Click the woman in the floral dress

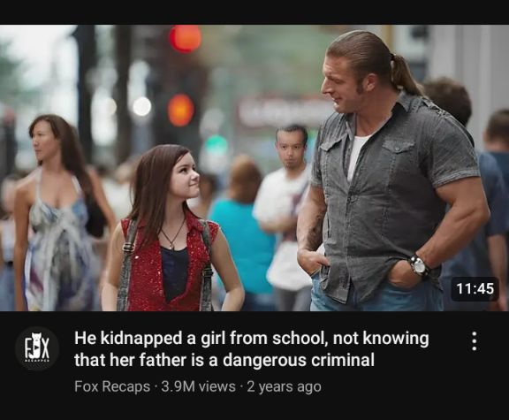pyautogui.click(x=55, y=213)
